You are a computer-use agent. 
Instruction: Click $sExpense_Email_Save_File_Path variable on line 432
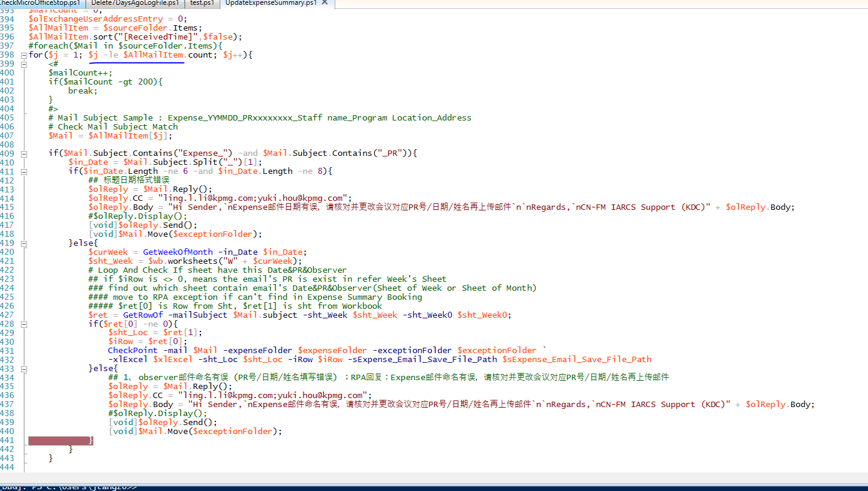[577, 360]
